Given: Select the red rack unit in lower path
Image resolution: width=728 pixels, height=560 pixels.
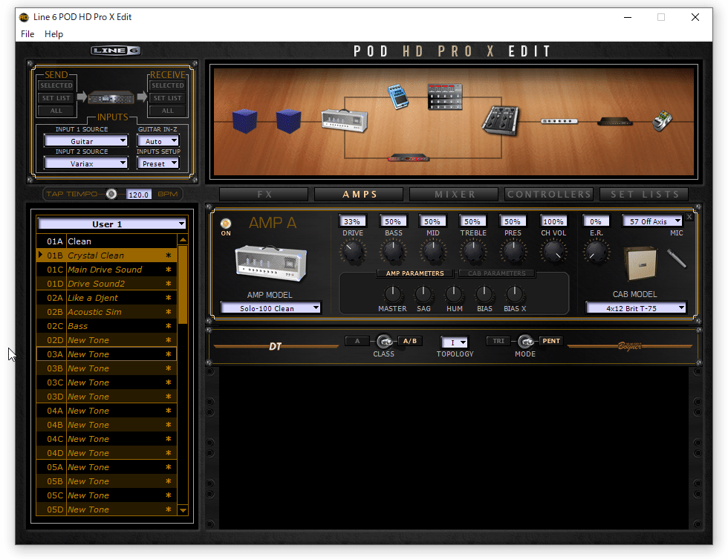Looking at the screenshot, I should click(408, 158).
